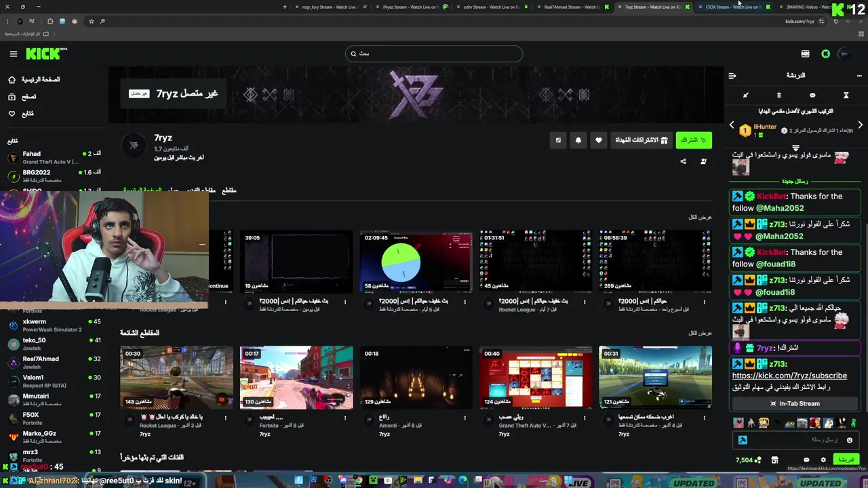Click the speech bubble icon in chat toolbar
Image resolution: width=868 pixels, height=488 pixels.
812,96
